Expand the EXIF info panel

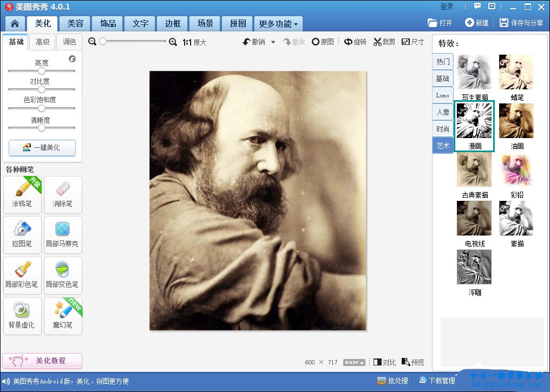[x=354, y=362]
